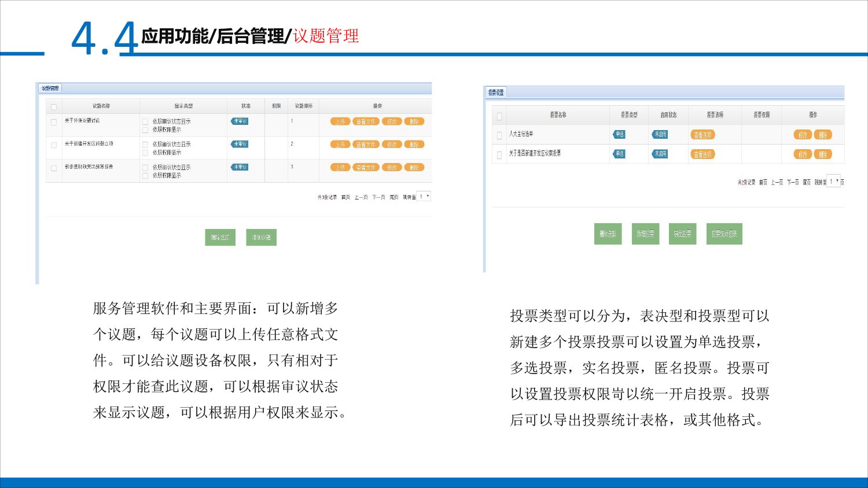Viewport: 868px width, 488px height.
Task: Click 删除 for 新季度财政支出预算报告
Action: 414,168
